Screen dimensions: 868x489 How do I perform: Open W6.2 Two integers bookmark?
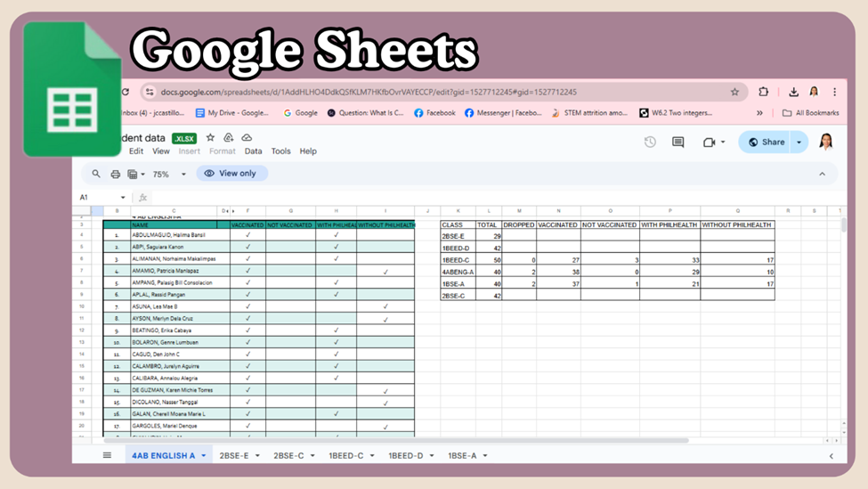pyautogui.click(x=676, y=113)
